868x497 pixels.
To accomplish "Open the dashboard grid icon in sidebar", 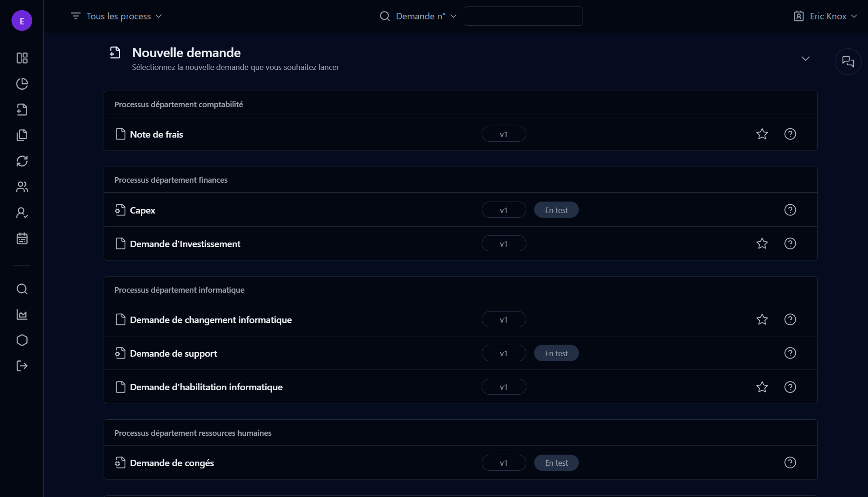I will coord(22,58).
